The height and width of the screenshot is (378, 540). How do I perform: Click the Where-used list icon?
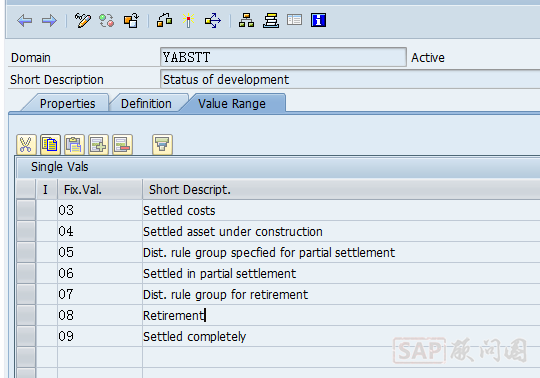tap(213, 21)
